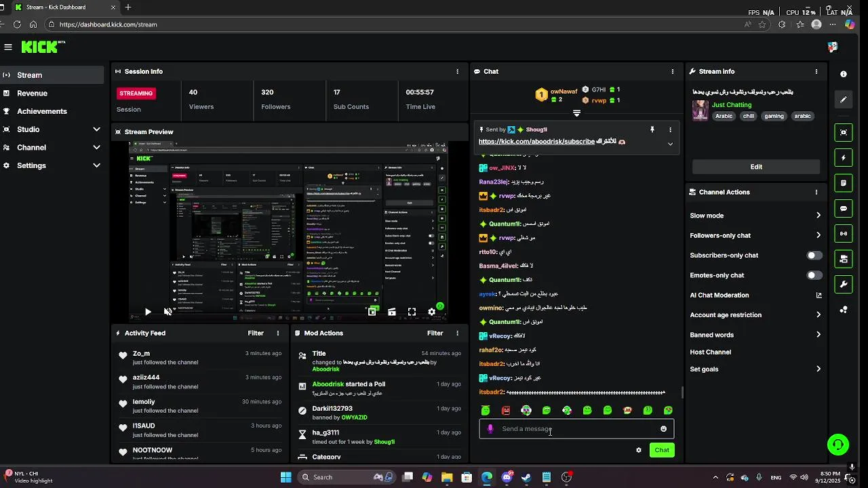
Task: Click the Just Chatting category thumbnail
Action: pyautogui.click(x=701, y=110)
